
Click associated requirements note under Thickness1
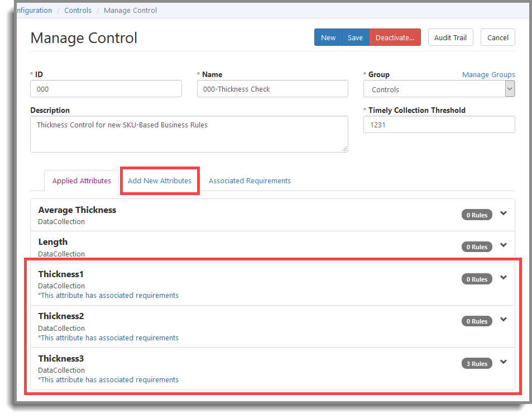[x=108, y=296]
